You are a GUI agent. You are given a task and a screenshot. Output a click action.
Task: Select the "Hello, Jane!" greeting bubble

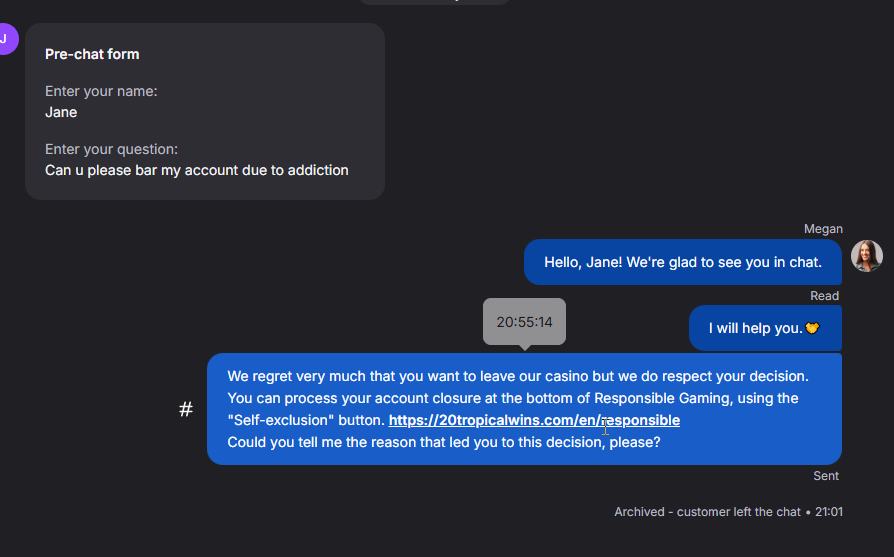682,262
